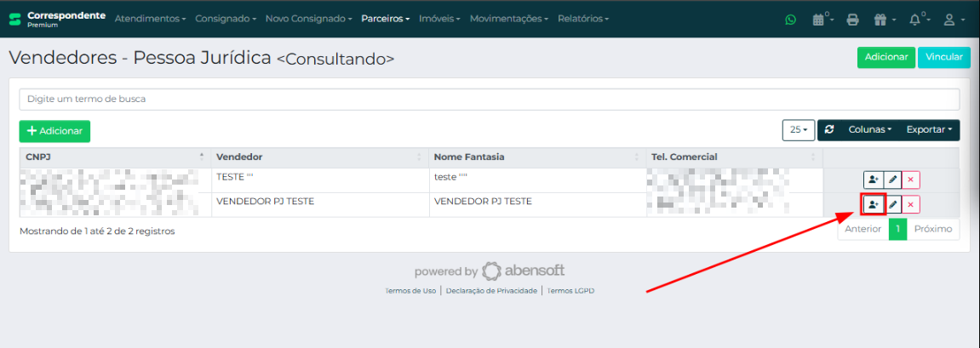This screenshot has height=348, width=980.
Task: Expand the 25 page size dropdown
Action: [798, 130]
